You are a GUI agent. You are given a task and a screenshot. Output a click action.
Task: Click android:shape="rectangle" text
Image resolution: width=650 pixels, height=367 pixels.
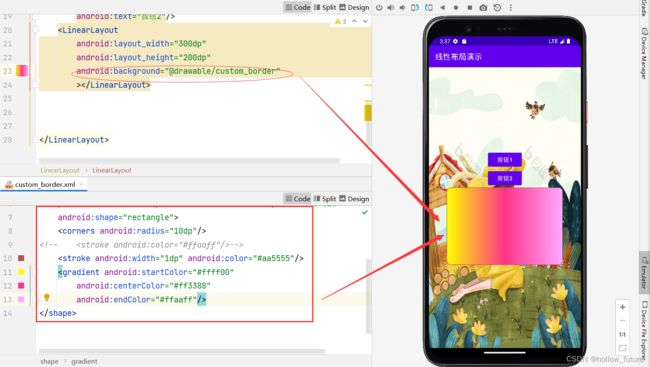[118, 217]
